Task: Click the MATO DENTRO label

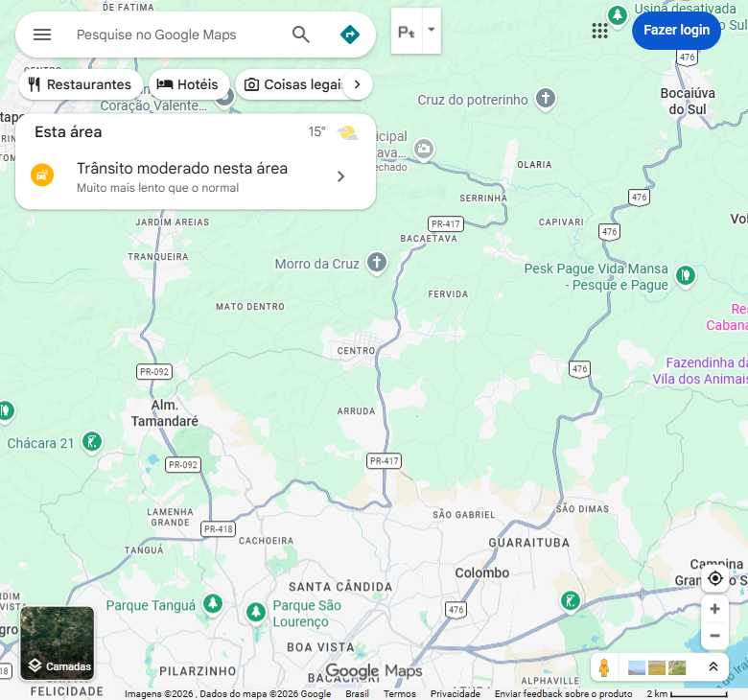Action: [x=250, y=306]
